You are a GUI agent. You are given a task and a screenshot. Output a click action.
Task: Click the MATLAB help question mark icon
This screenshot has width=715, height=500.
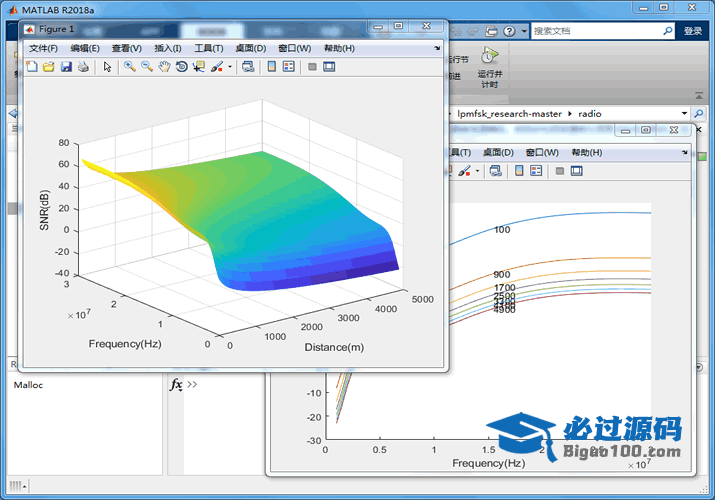click(x=509, y=32)
